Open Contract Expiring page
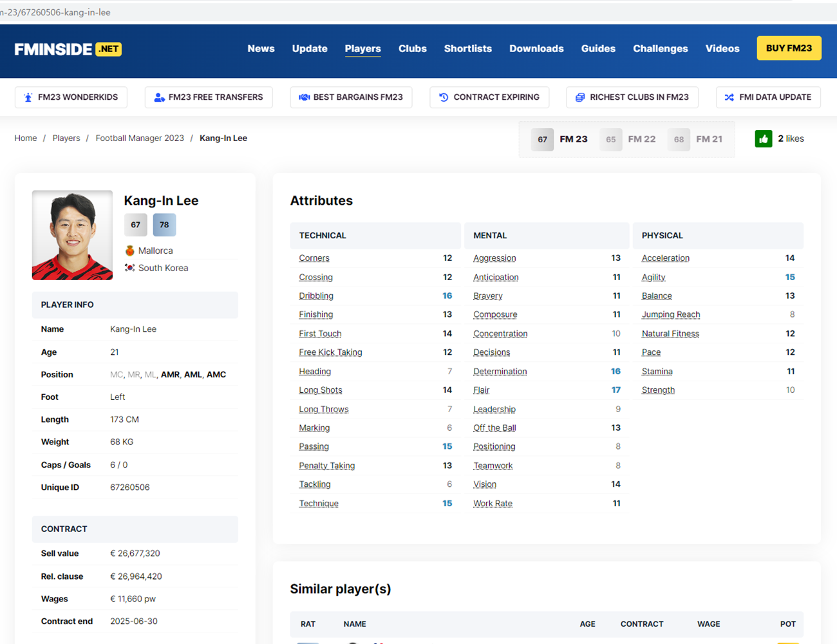837x644 pixels. coord(489,97)
